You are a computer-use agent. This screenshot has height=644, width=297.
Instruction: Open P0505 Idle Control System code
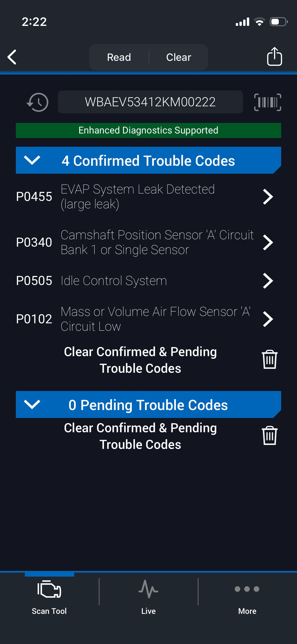tap(114, 281)
